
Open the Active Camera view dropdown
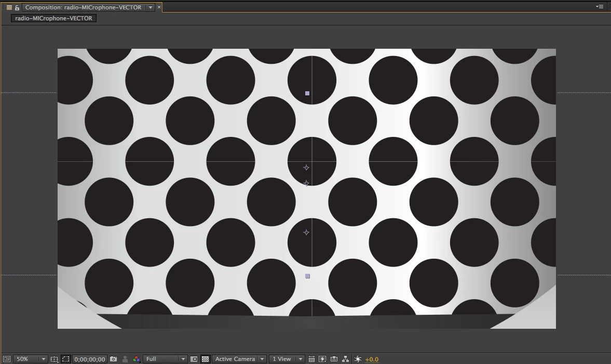tap(240, 359)
